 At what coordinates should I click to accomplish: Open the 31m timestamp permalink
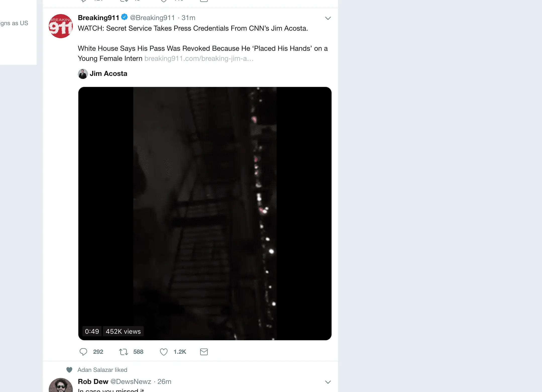coord(188,18)
